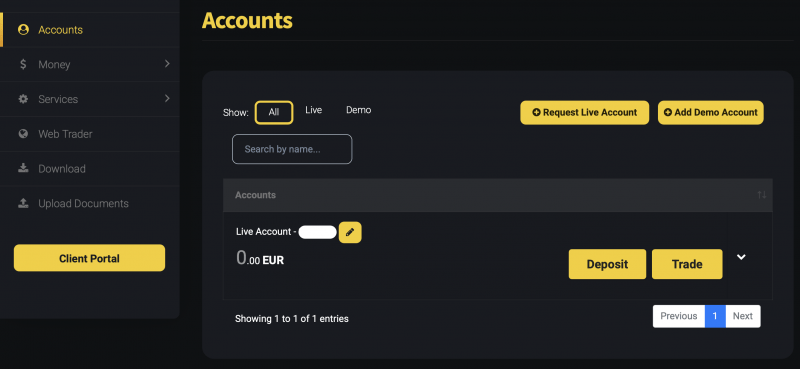The image size is (800, 369).
Task: Click the Web Trader globe icon
Action: coord(23,134)
